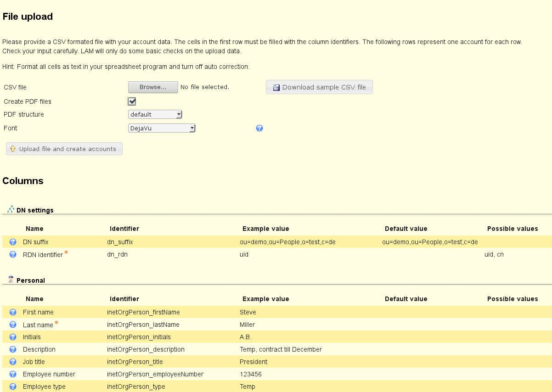Open help for Description field

(x=13, y=349)
